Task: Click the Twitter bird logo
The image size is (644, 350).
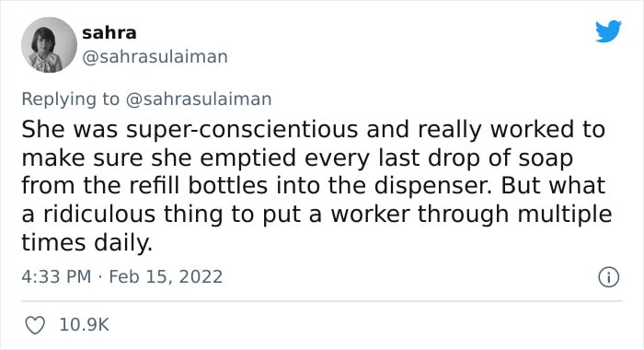Action: pos(608,31)
